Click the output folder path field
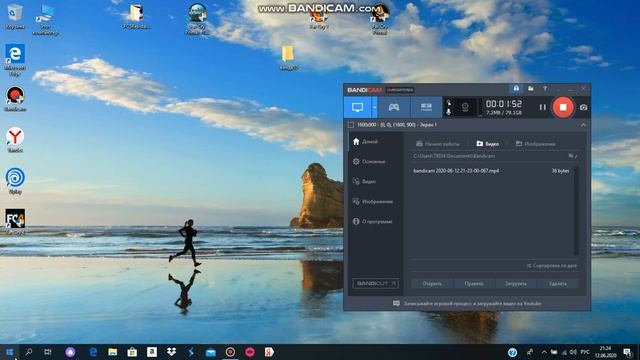 (488, 156)
